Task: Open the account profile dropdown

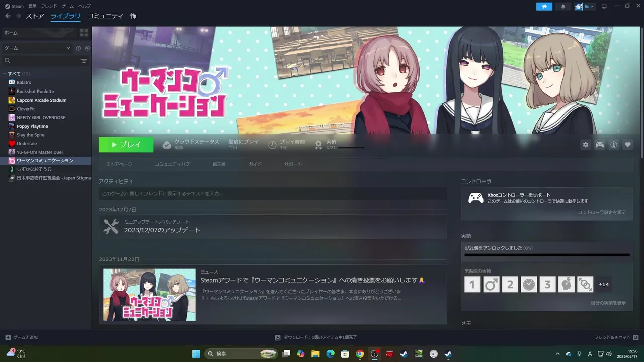Action: (x=585, y=6)
